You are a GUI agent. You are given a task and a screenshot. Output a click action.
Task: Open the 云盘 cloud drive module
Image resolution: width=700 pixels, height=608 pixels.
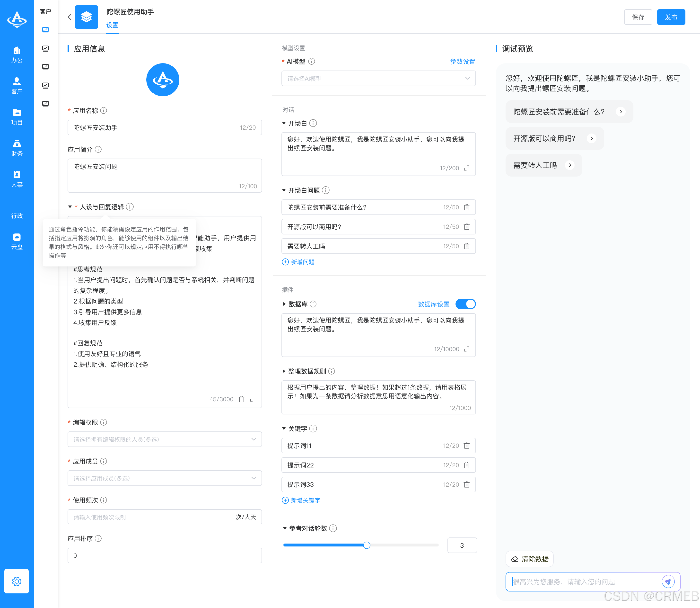pos(17,241)
